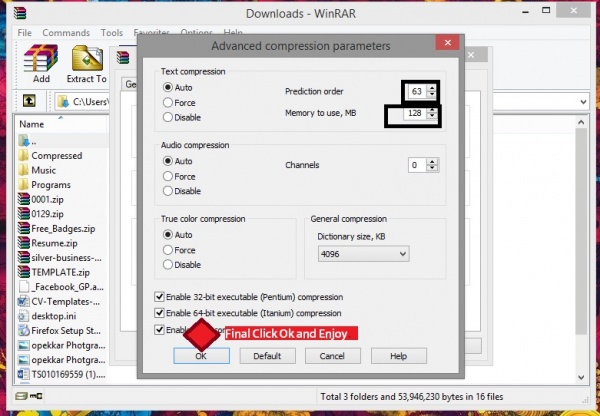Set Text compression to Auto
The width and height of the screenshot is (600, 416).
click(168, 87)
